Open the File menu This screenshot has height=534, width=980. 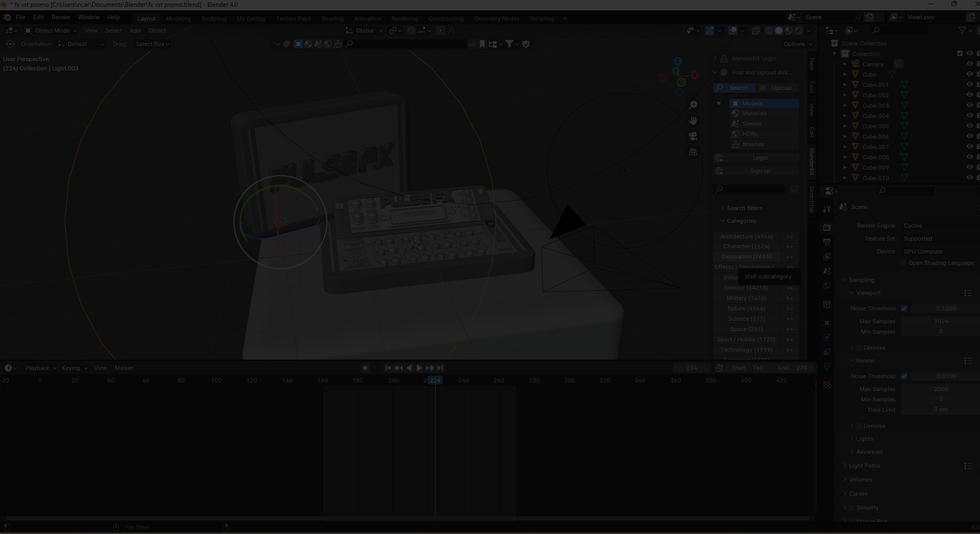pyautogui.click(x=21, y=17)
